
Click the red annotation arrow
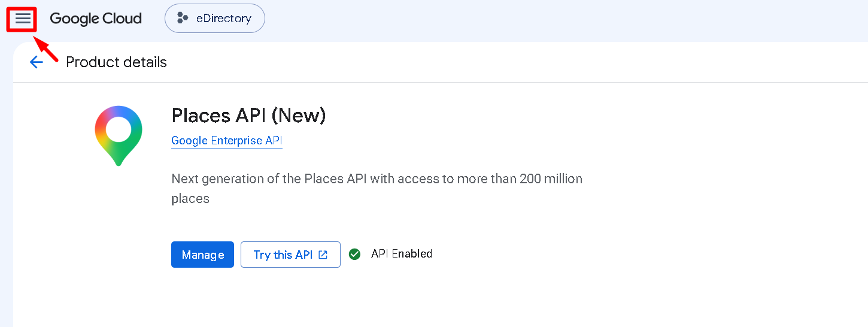point(45,49)
